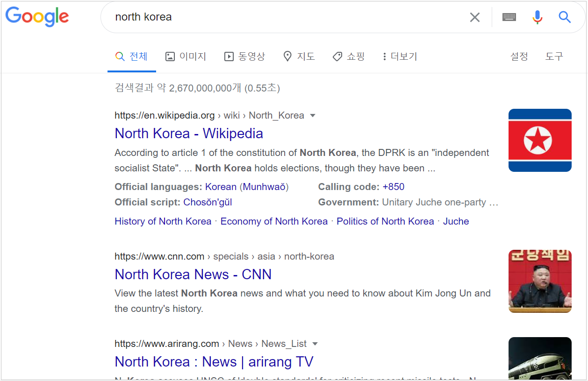Open North Korea News - CNN result
The image size is (588, 381).
point(193,275)
